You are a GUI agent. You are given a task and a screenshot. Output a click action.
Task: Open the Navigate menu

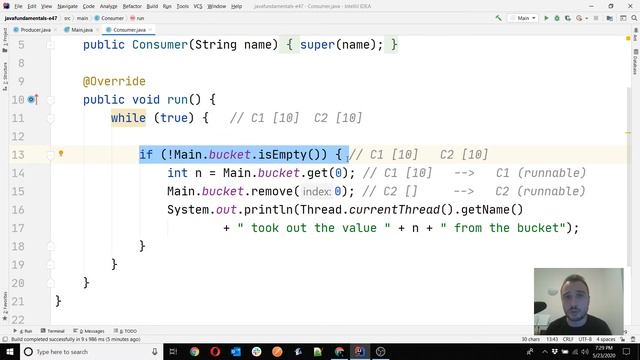(x=67, y=6)
